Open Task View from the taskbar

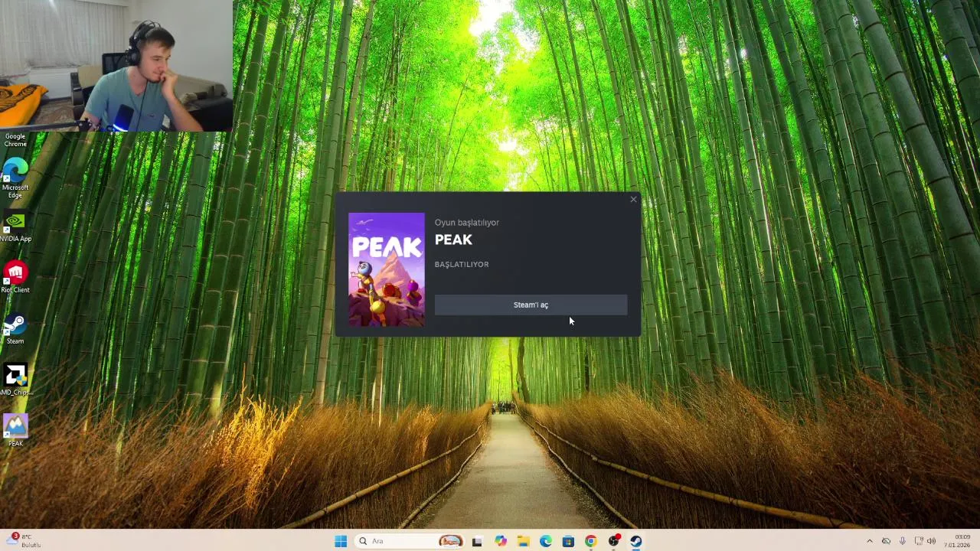pos(477,541)
